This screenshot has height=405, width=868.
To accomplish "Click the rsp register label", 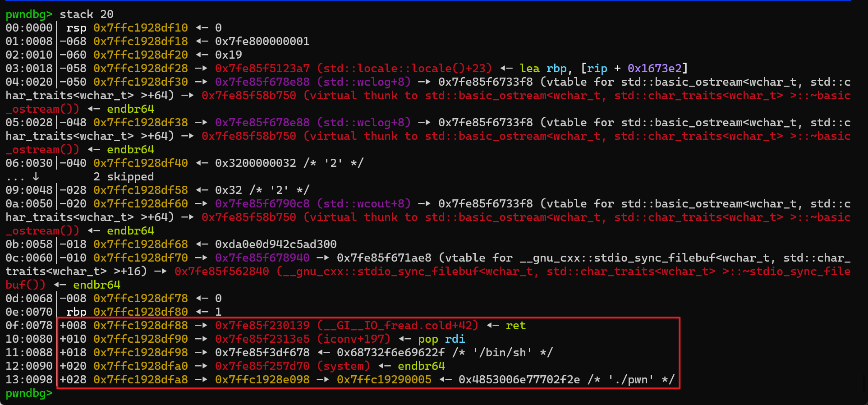I will (x=76, y=28).
